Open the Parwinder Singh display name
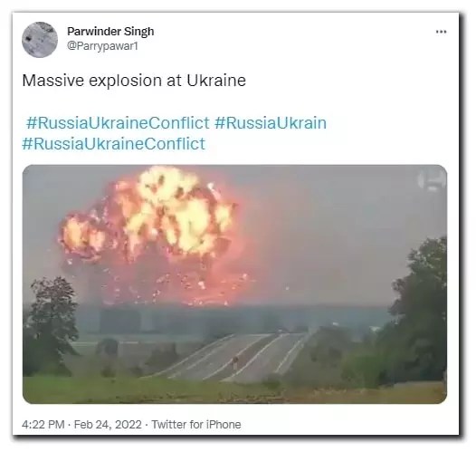 click(x=110, y=32)
